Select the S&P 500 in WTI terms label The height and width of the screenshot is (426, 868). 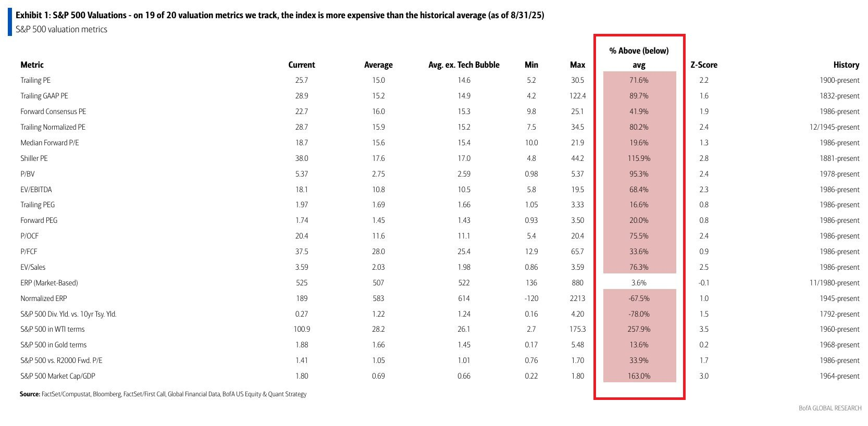pos(52,329)
